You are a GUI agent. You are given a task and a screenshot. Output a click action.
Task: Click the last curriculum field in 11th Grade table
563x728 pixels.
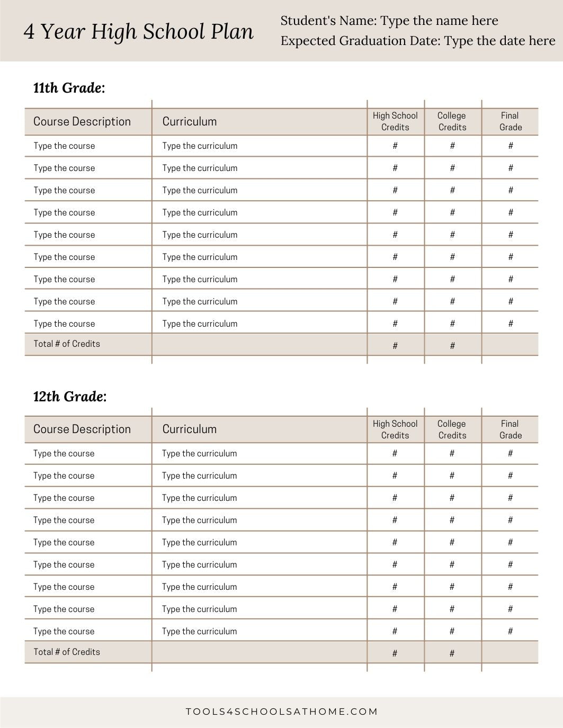point(200,324)
